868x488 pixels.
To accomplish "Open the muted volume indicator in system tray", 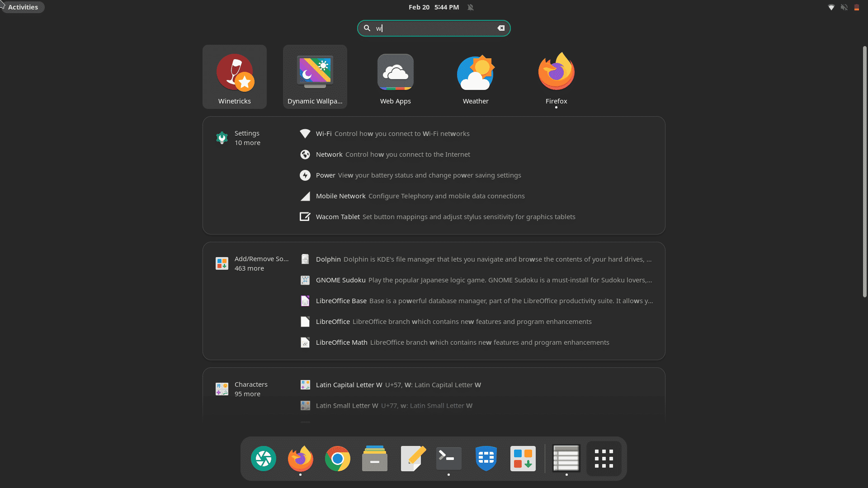I will click(844, 7).
